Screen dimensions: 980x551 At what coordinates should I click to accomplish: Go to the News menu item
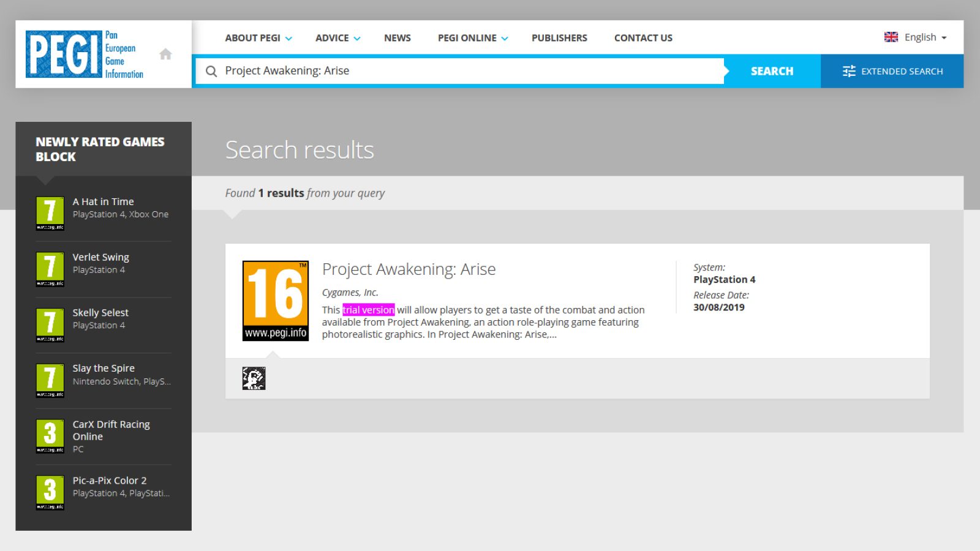coord(398,38)
